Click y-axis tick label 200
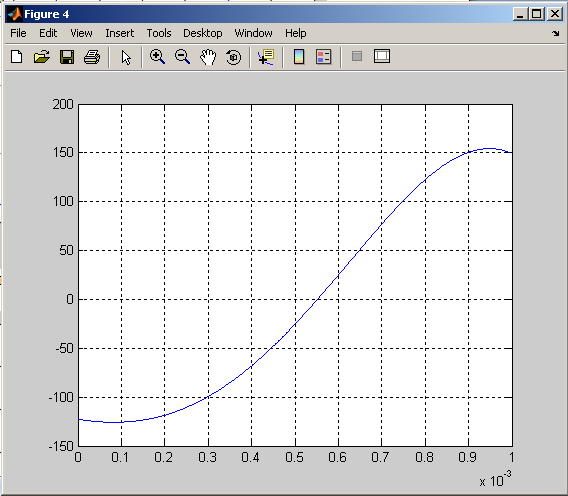Screen dimensions: 568x496 coord(63,104)
